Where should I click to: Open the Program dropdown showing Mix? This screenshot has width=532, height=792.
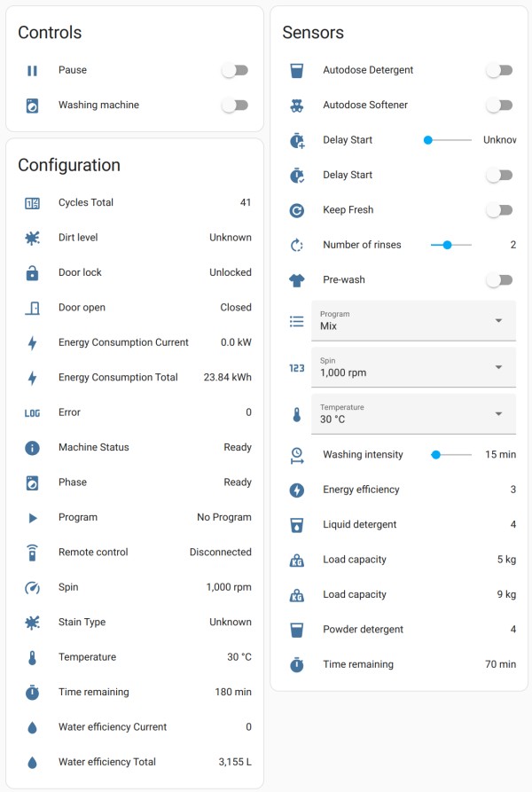pyautogui.click(x=413, y=320)
